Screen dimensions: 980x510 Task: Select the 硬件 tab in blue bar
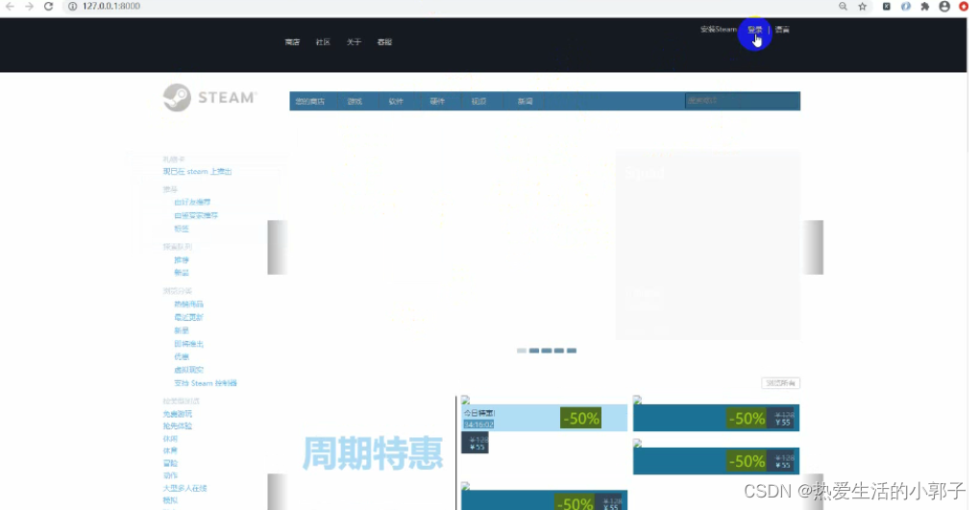pos(437,101)
